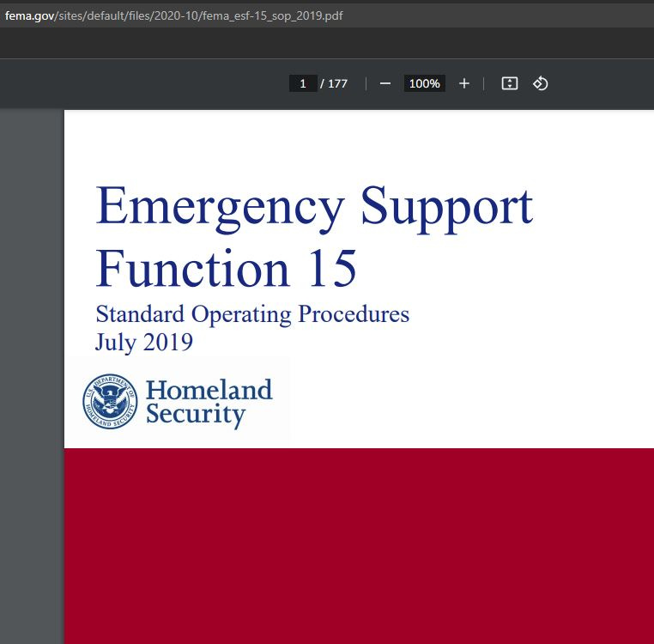654x644 pixels.
Task: Click the page number field showing 1
Action: tap(303, 83)
